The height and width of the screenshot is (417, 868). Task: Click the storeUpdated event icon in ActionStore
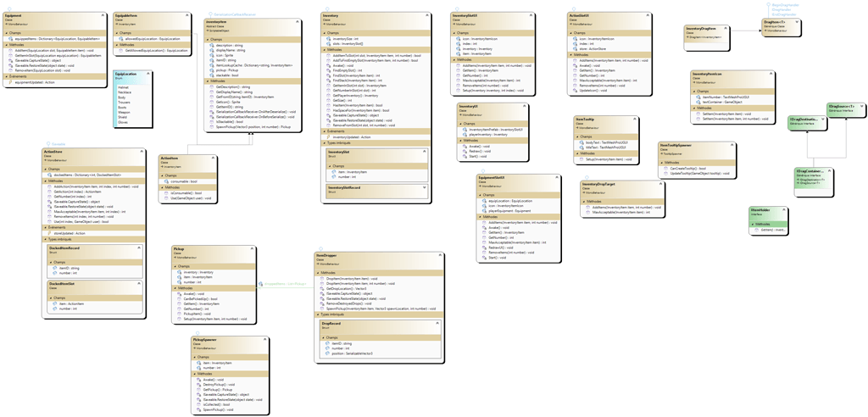click(x=51, y=233)
